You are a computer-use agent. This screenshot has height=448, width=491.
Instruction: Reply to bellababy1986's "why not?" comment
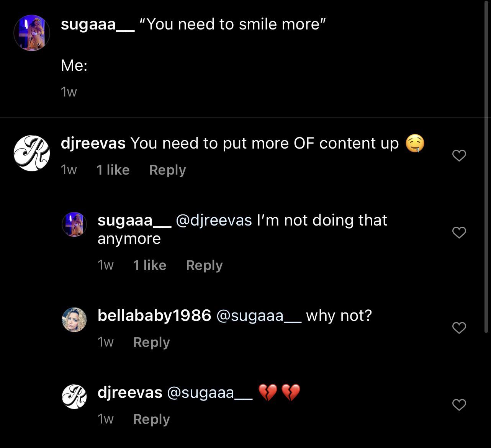pyautogui.click(x=151, y=342)
